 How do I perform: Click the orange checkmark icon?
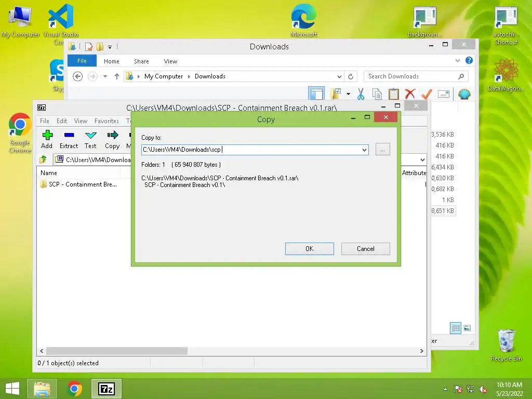tap(427, 94)
